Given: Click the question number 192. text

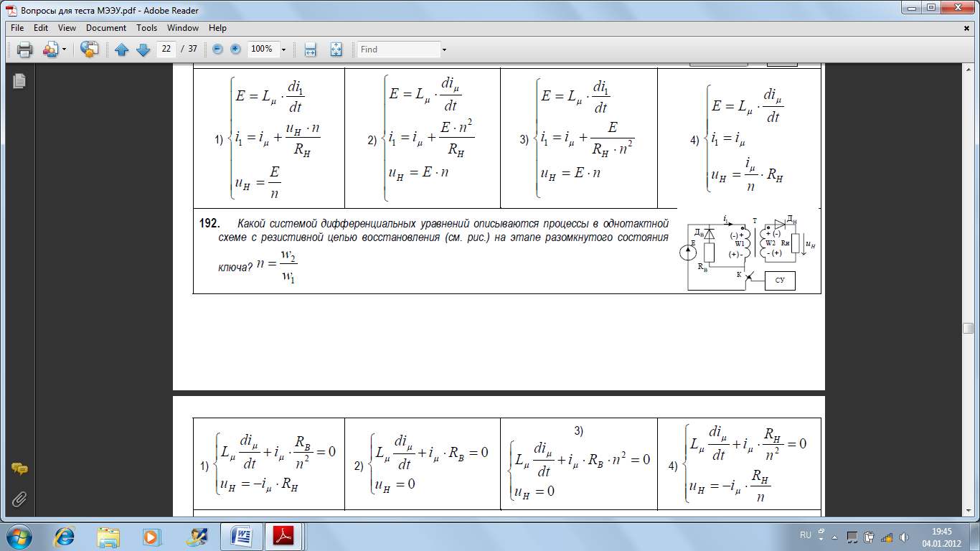Looking at the screenshot, I should tap(209, 224).
